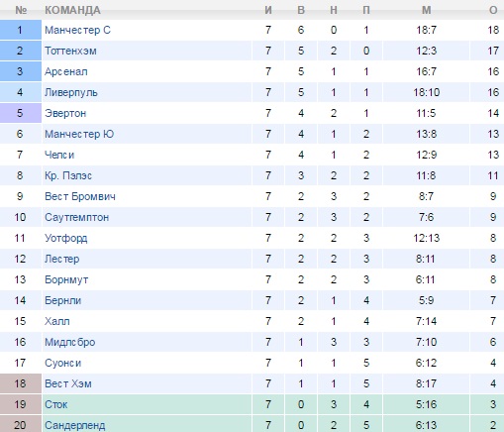Click the О points column header

[x=493, y=10]
